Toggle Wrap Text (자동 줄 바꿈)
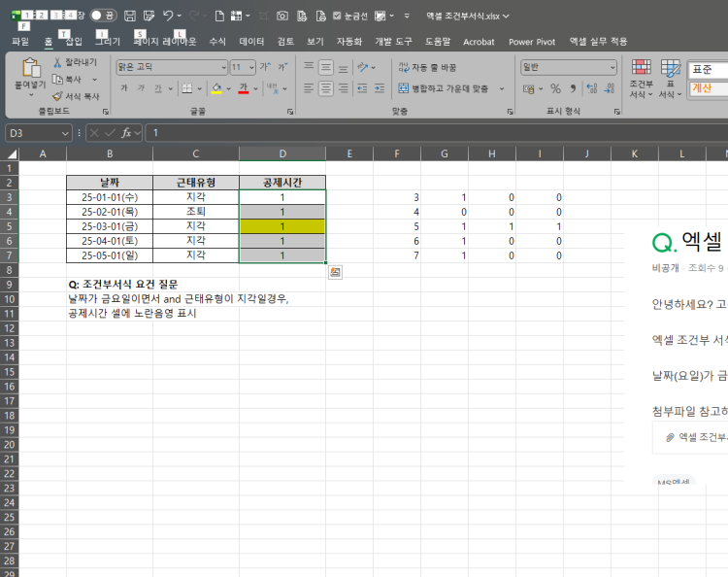 coord(427,67)
